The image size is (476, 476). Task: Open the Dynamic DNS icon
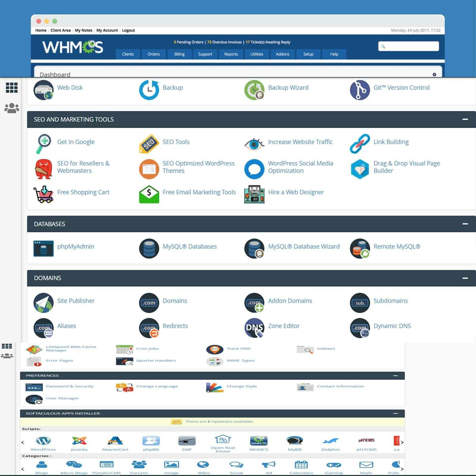(360, 328)
